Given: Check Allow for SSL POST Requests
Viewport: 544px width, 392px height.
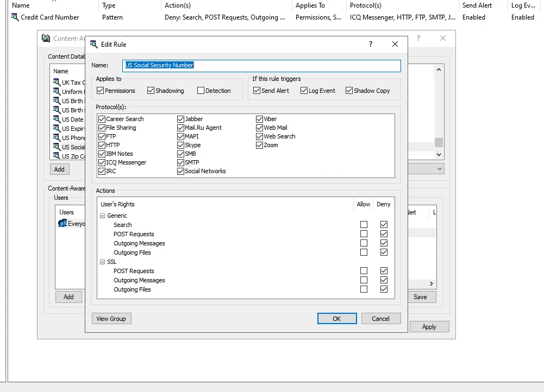Looking at the screenshot, I should pyautogui.click(x=364, y=271).
